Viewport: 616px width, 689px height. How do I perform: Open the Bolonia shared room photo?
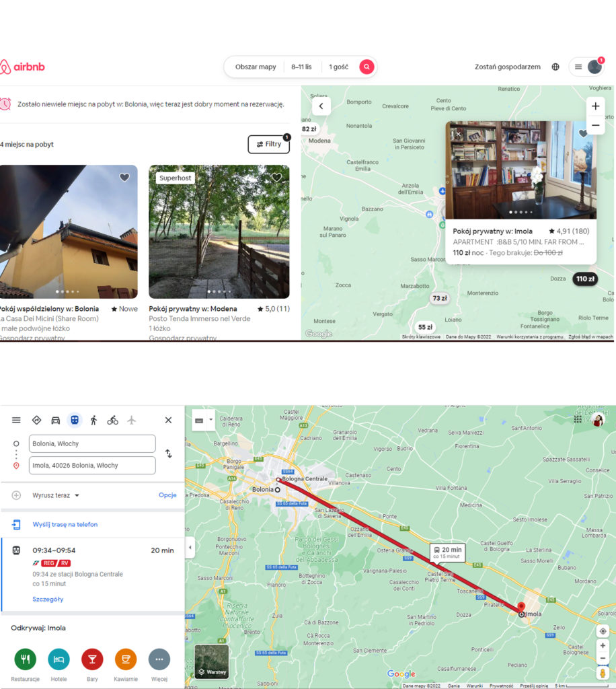click(x=68, y=231)
